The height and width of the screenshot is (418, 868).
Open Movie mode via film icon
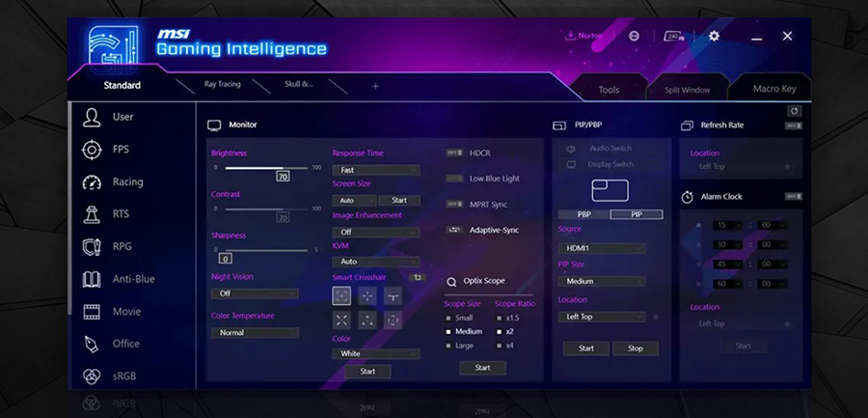click(92, 312)
